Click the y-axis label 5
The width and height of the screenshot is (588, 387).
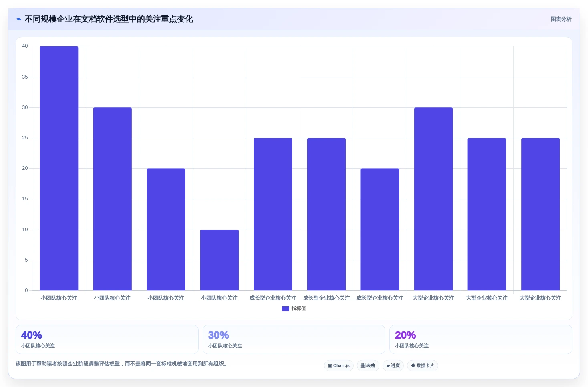[x=26, y=260]
